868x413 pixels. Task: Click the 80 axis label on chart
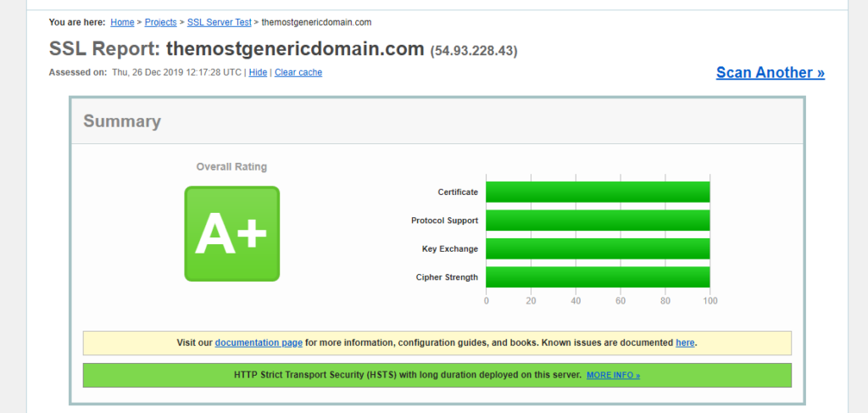[x=665, y=300]
